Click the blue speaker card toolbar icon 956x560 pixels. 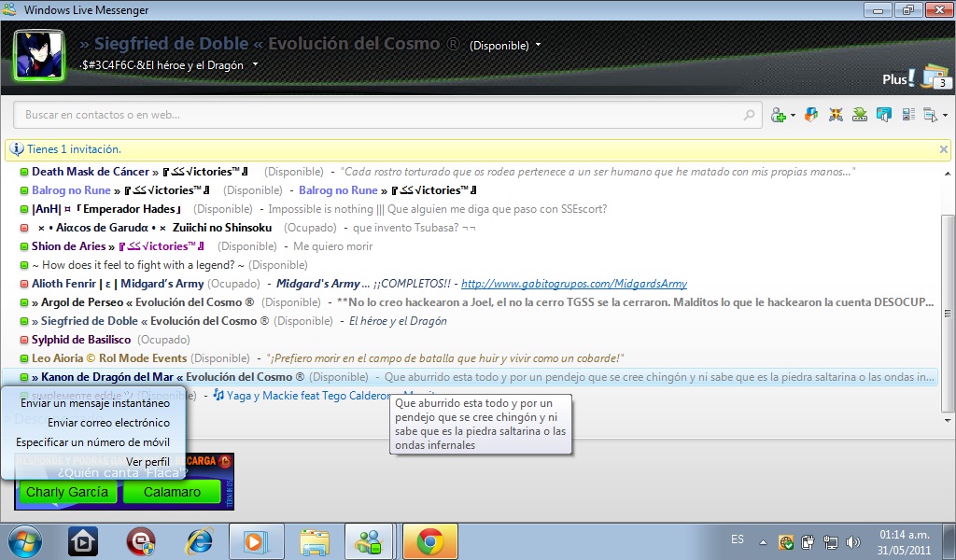coord(883,115)
